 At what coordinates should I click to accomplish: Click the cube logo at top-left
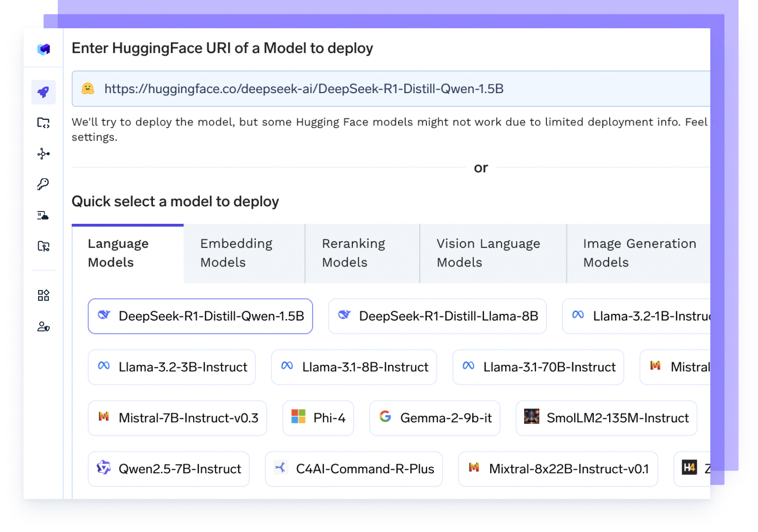[x=44, y=49]
